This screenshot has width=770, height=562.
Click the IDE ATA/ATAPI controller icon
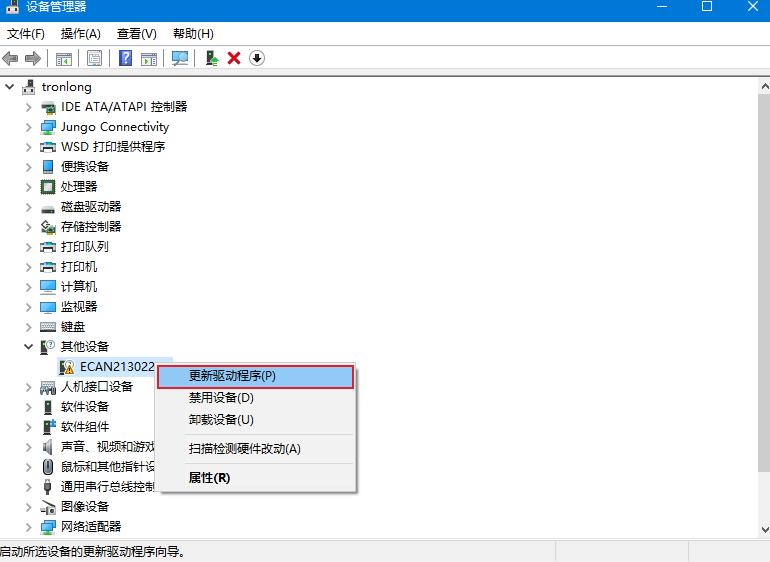(48, 107)
